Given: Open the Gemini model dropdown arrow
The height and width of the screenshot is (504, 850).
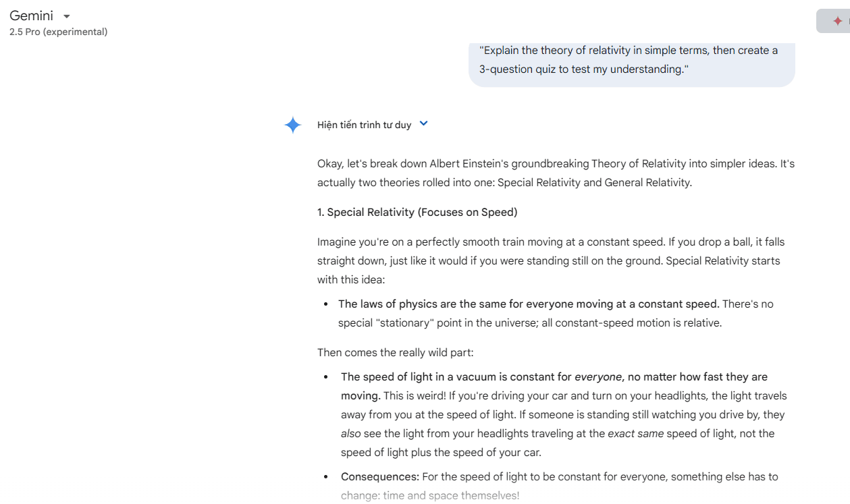Looking at the screenshot, I should click(66, 16).
